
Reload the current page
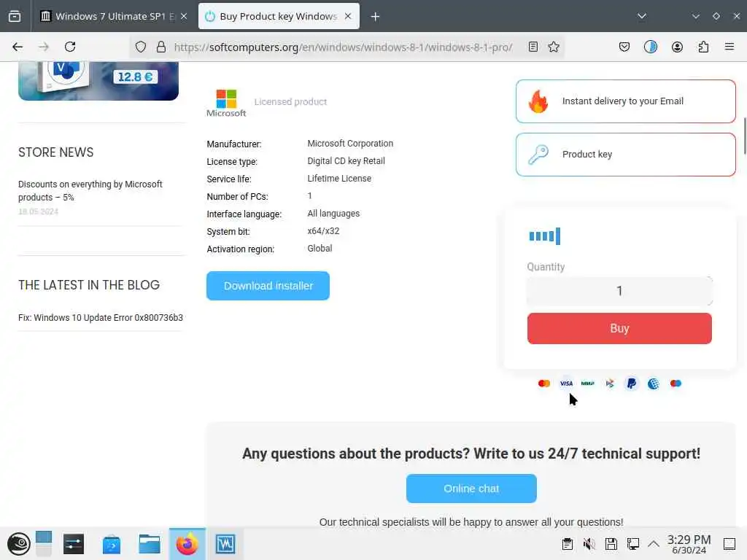click(70, 47)
